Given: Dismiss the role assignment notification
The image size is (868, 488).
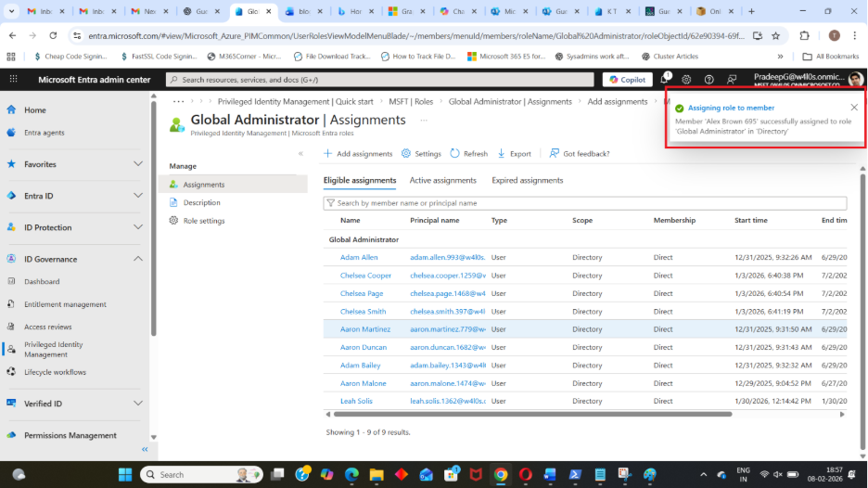Looking at the screenshot, I should (x=854, y=108).
